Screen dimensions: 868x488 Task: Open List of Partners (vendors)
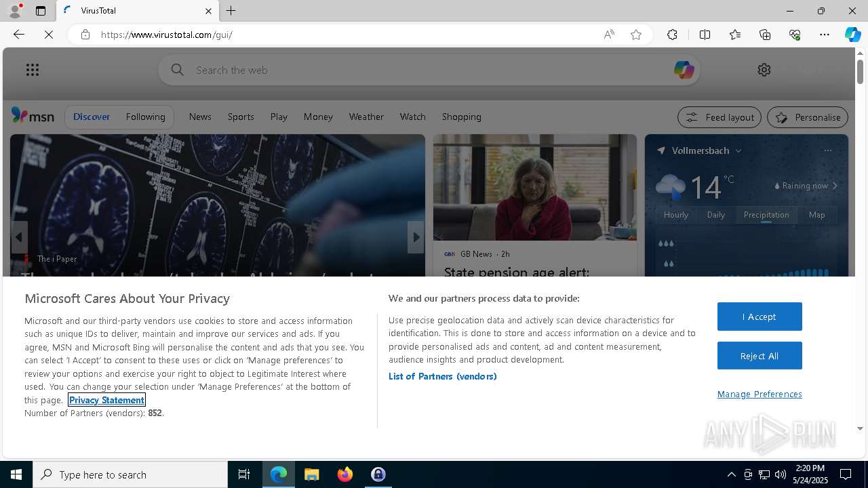(442, 376)
